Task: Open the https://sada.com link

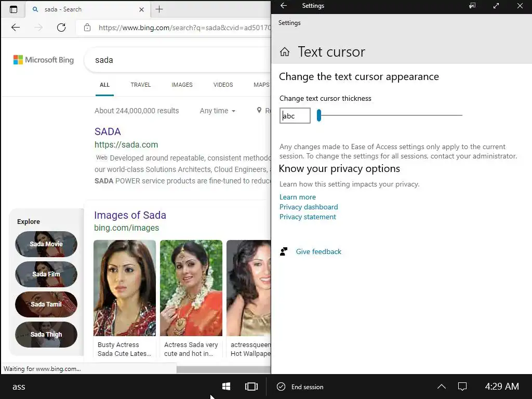Action: (126, 145)
